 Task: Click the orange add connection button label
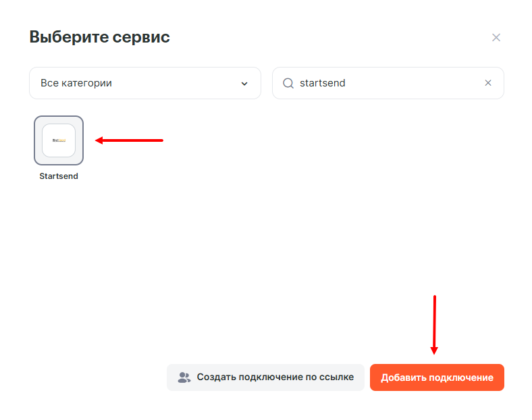[437, 377]
